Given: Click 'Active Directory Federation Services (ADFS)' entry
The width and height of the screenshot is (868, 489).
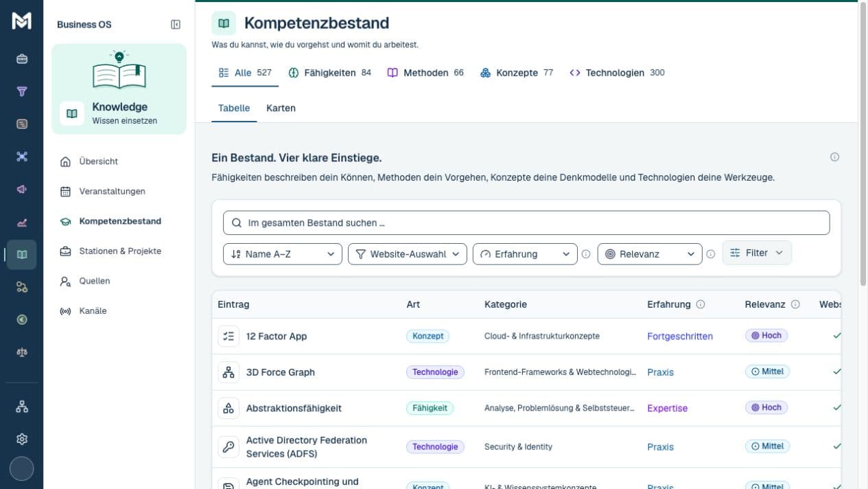Looking at the screenshot, I should tap(307, 447).
